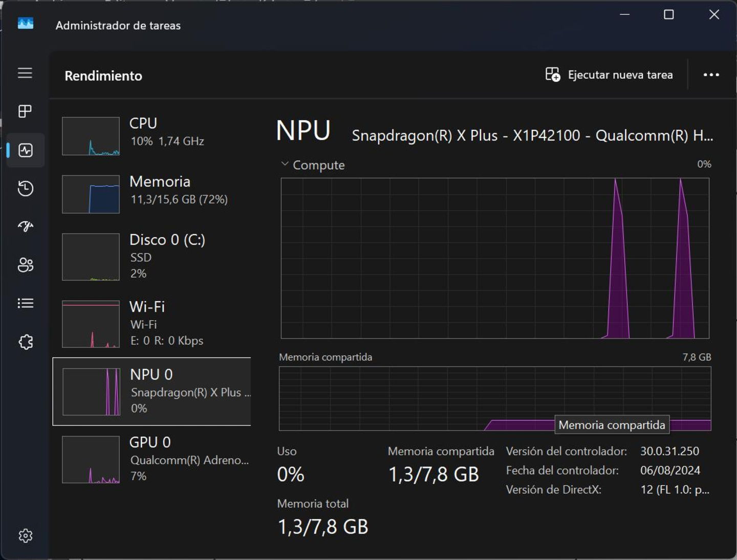Image resolution: width=737 pixels, height=560 pixels.
Task: Click the Versión de DirectX value
Action: pos(675,489)
